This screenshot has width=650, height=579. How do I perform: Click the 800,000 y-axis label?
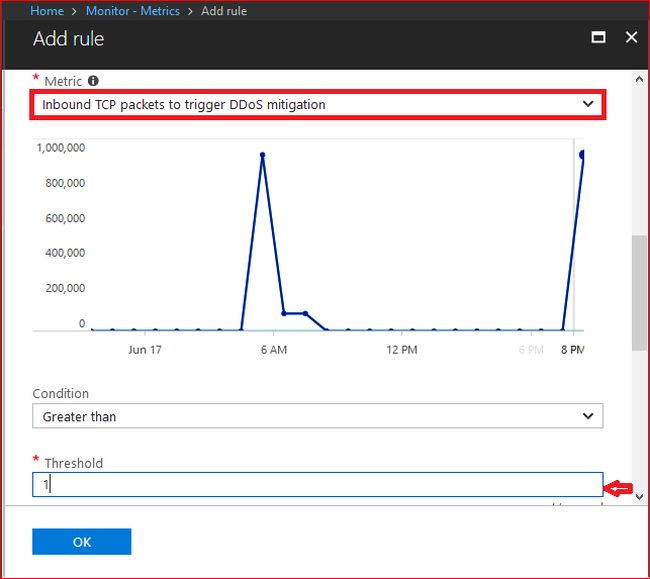pyautogui.click(x=65, y=183)
